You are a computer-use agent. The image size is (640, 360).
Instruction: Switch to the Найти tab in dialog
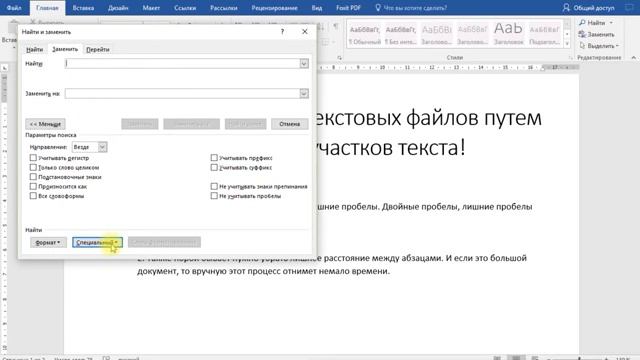34,49
